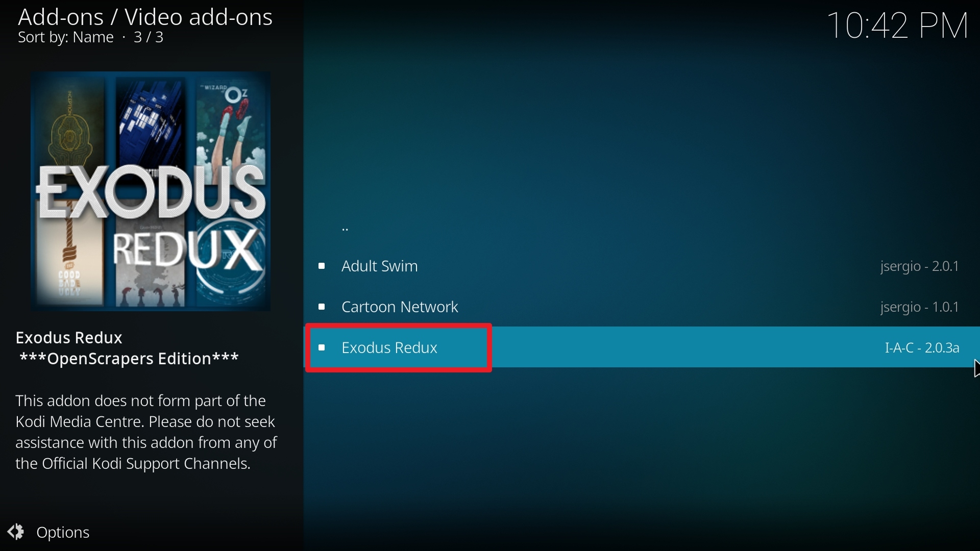The height and width of the screenshot is (551, 980).
Task: Select the Cartoon Network add-on
Action: (x=642, y=307)
